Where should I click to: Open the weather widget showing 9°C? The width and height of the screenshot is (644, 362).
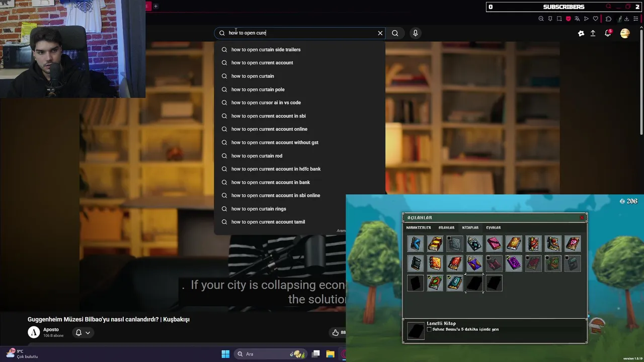click(x=23, y=354)
